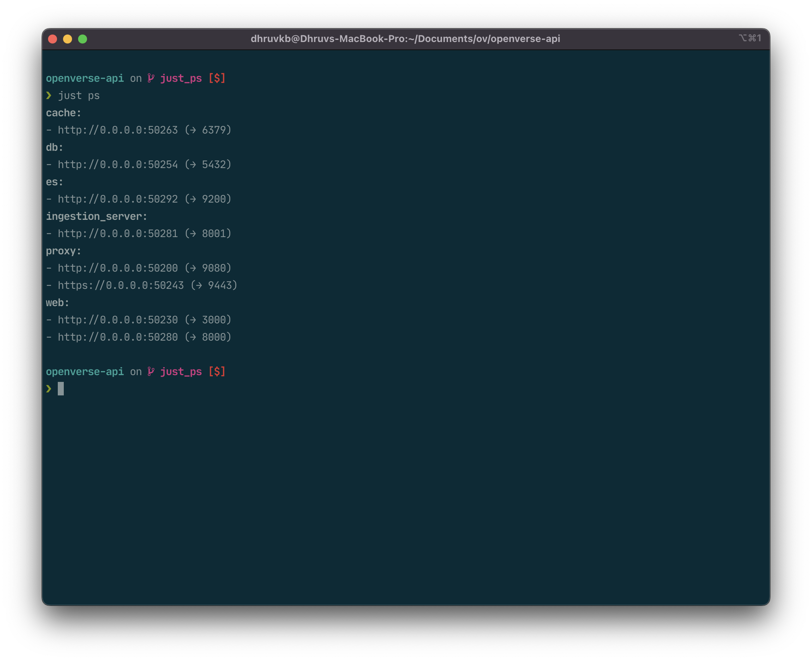
Task: Click the yellow prompt chevron before just ps
Action: (49, 95)
